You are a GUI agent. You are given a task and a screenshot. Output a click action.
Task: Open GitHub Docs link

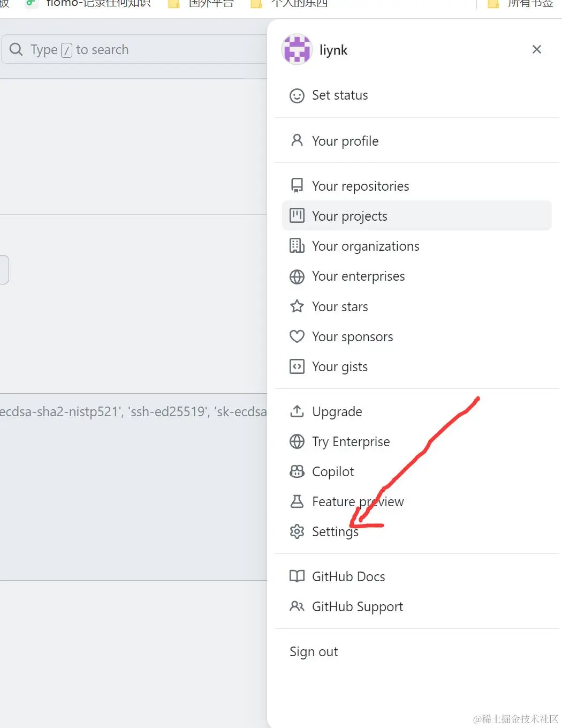(348, 576)
